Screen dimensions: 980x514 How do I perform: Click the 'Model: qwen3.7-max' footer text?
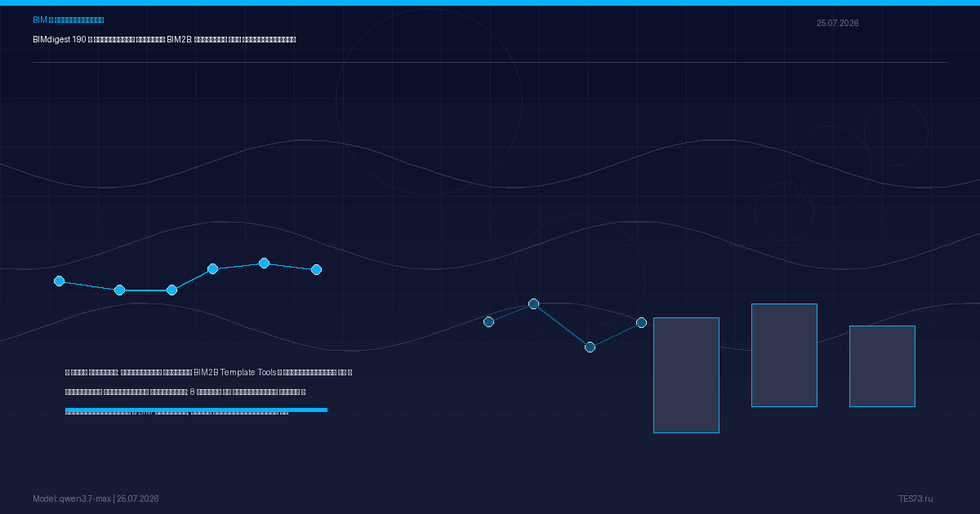(72, 498)
